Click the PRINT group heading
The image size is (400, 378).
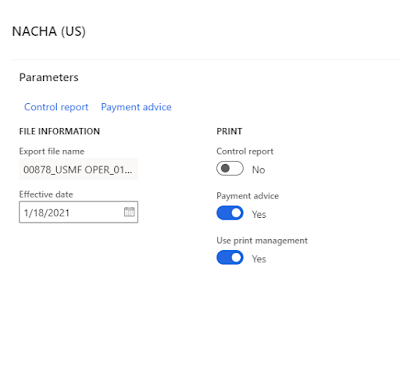229,131
